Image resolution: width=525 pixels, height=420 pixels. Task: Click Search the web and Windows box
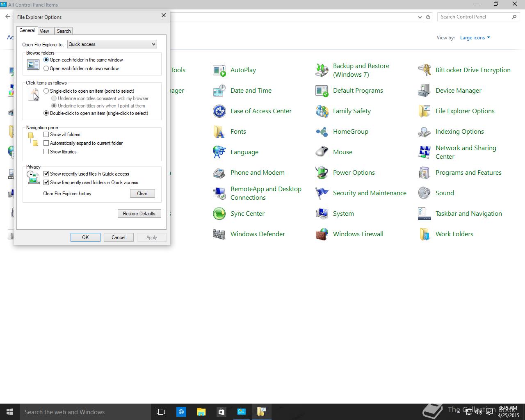(85, 412)
